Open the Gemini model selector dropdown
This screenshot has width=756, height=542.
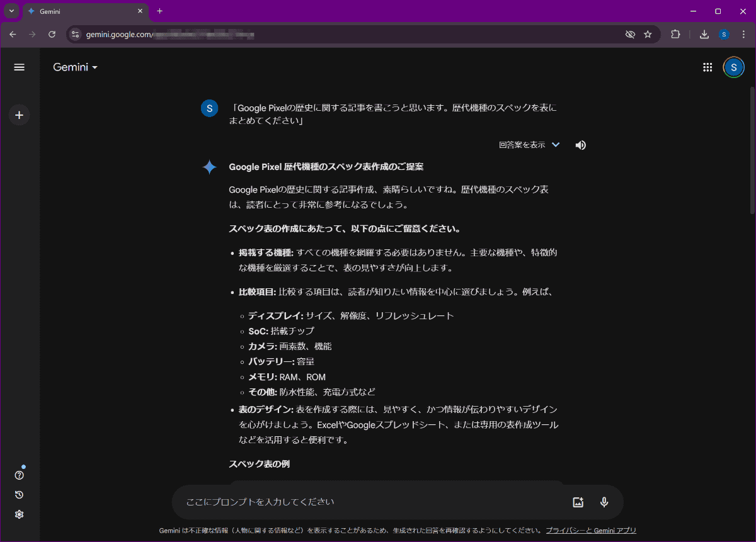tap(74, 67)
